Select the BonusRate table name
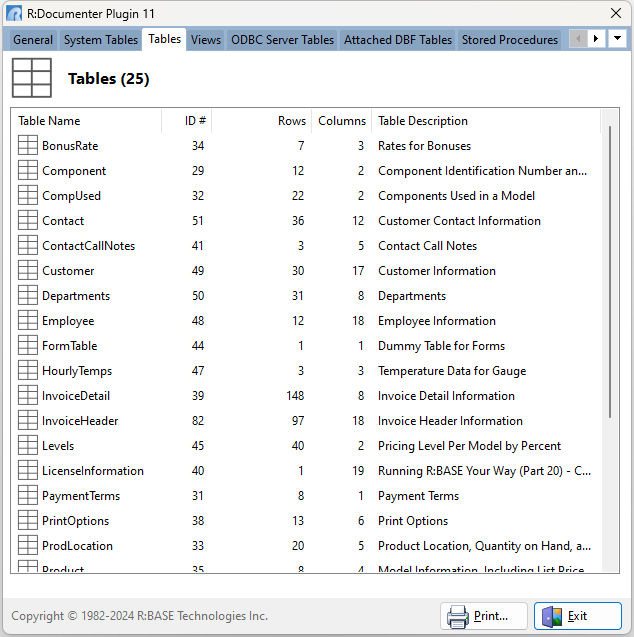The image size is (634, 637). point(70,146)
